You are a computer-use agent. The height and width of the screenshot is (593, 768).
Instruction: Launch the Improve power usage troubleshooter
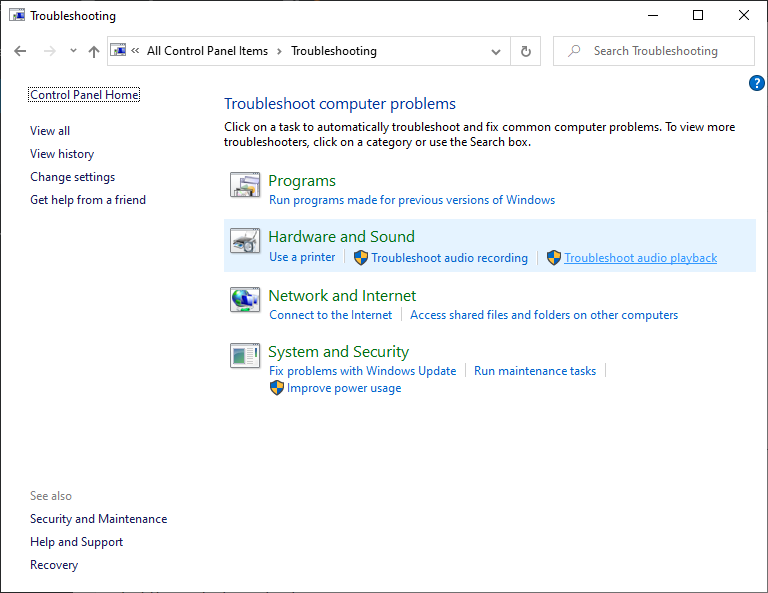point(344,388)
